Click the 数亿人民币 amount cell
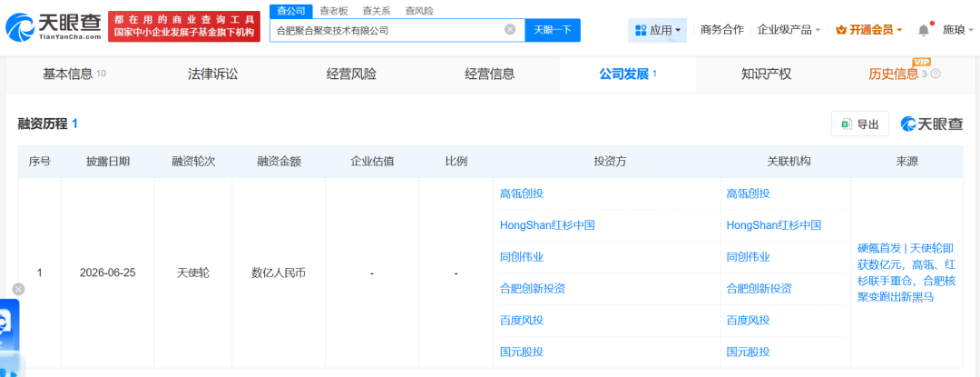 click(279, 273)
